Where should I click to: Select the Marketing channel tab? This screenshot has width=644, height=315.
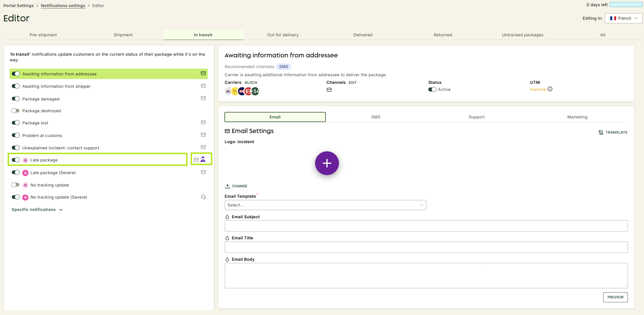(577, 117)
